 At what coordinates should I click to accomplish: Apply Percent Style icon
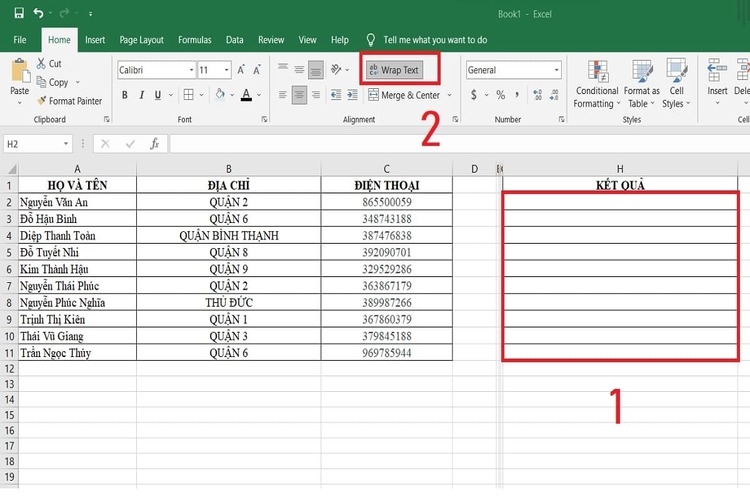tap(500, 95)
